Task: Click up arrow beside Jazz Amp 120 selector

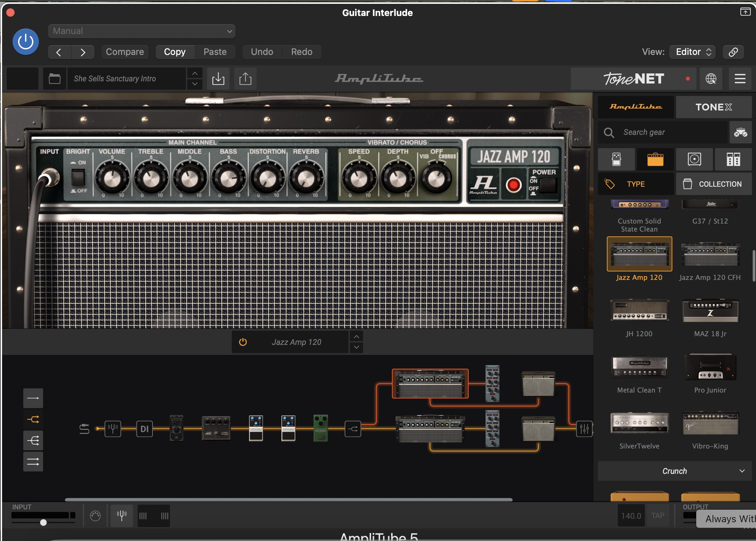Action: 356,337
